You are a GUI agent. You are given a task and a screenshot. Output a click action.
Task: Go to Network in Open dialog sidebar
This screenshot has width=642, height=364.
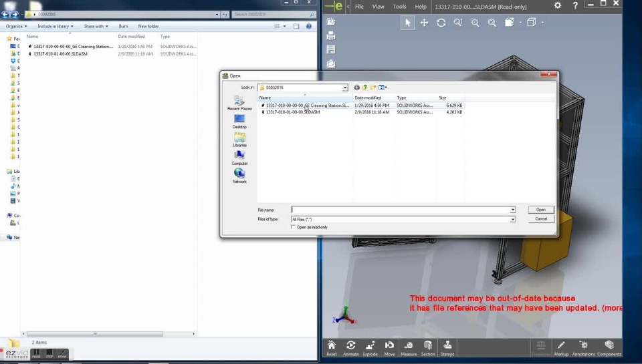(x=239, y=176)
